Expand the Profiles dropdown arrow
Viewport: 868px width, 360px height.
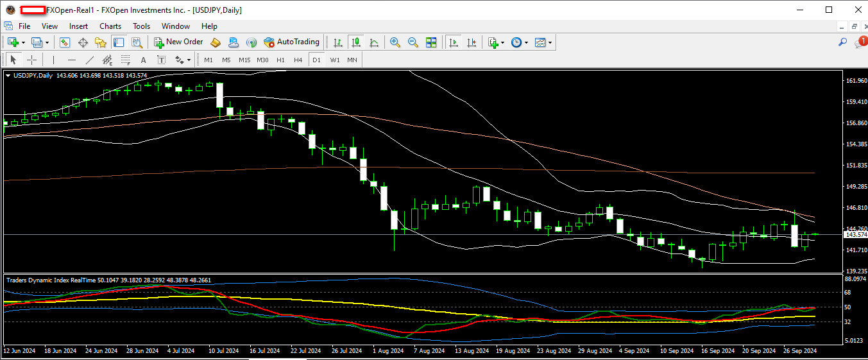[x=47, y=42]
